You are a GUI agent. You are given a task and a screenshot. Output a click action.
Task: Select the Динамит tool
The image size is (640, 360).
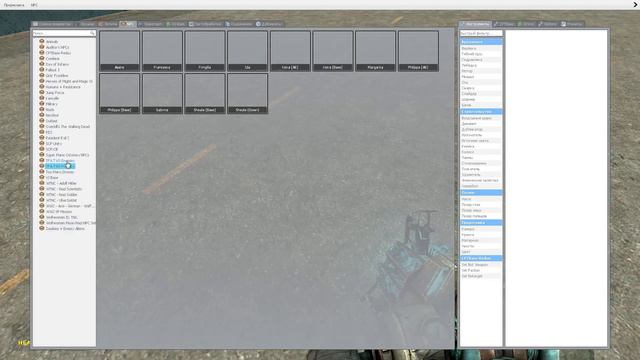pyautogui.click(x=481, y=124)
